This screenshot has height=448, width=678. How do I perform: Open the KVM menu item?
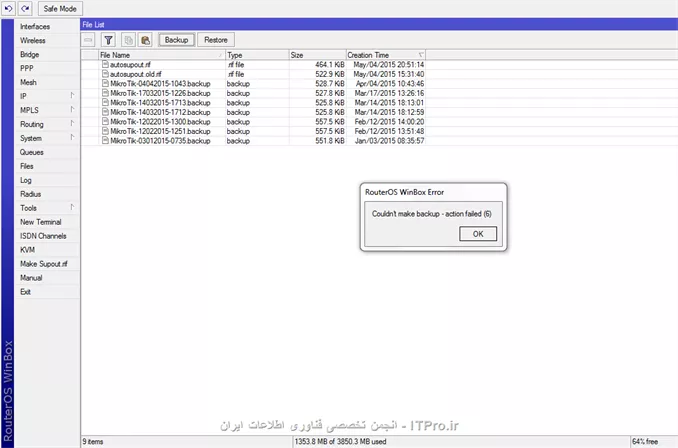(x=27, y=250)
